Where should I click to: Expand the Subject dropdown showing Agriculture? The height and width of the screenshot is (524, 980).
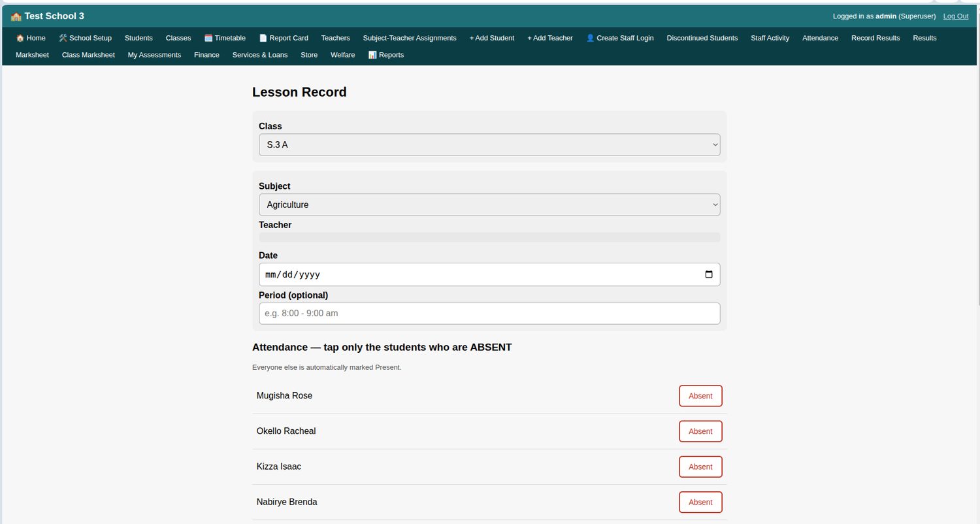(x=489, y=205)
